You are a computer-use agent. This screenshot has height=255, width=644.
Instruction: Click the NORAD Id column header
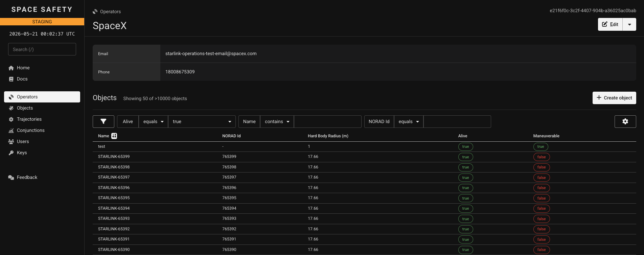click(231, 136)
